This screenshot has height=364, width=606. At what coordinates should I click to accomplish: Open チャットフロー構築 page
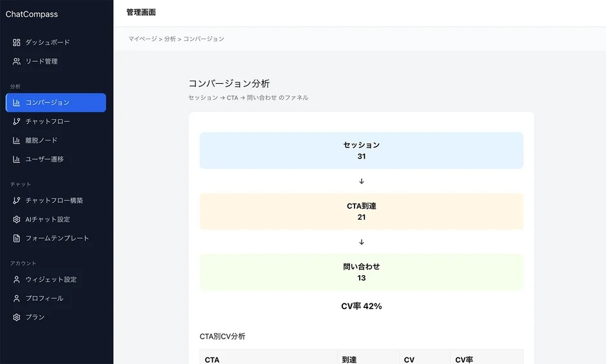pyautogui.click(x=55, y=200)
